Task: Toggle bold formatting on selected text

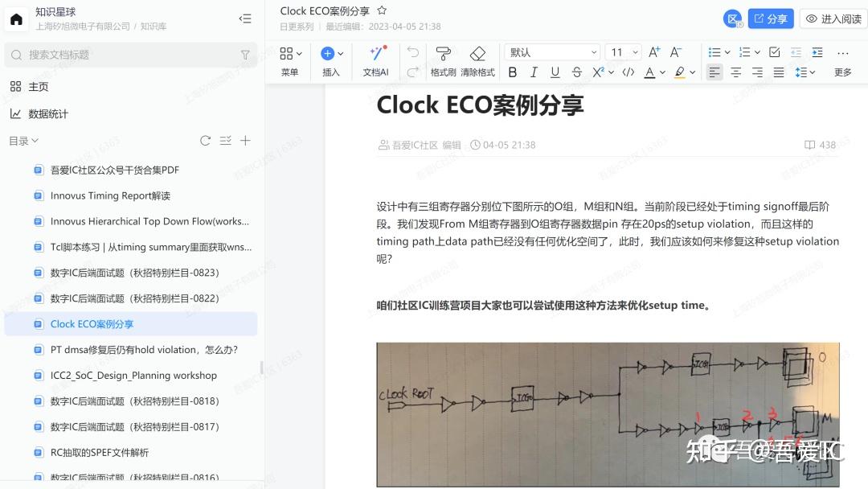Action: coord(513,72)
